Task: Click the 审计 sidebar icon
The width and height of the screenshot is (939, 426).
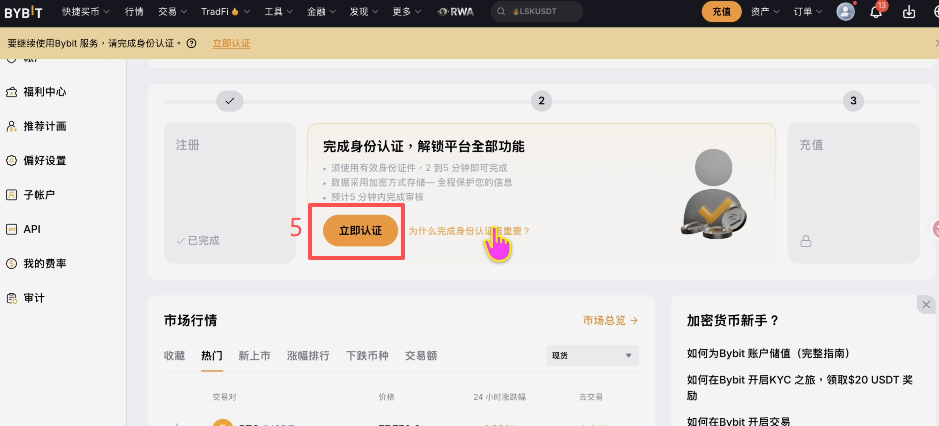Action: [x=11, y=298]
